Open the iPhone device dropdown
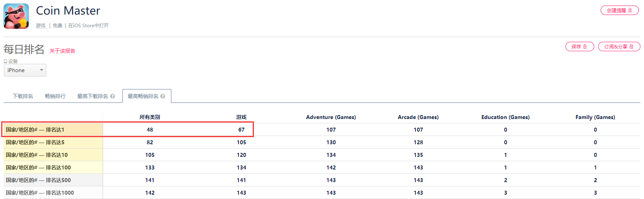 pyautogui.click(x=25, y=70)
